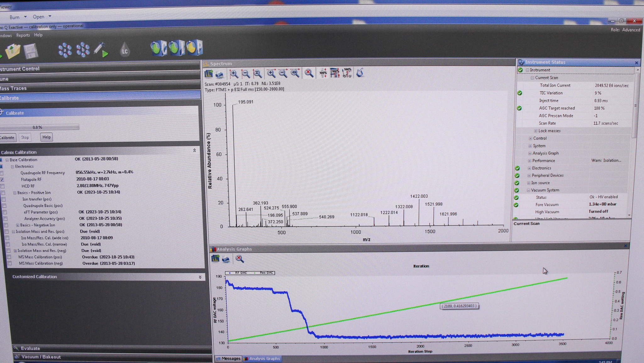Click the open folder toolbar icon
Screen dimensions: 644x363
click(12, 51)
